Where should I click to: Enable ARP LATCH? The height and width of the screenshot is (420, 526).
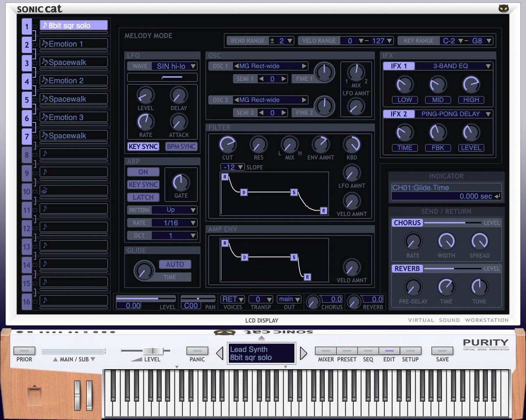(x=143, y=197)
